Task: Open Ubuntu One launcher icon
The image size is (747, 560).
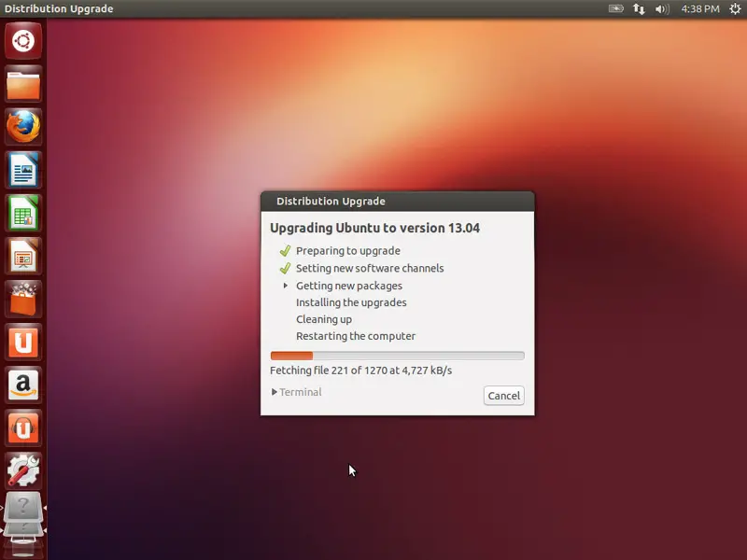Action: [x=22, y=342]
